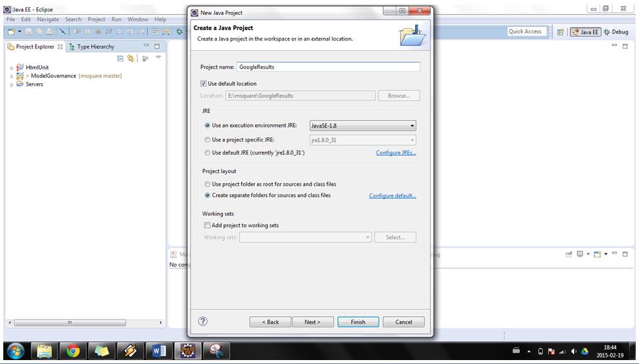Viewport: 639px width, 364px height.
Task: Select Use an execution environment JRE radio
Action: (208, 126)
